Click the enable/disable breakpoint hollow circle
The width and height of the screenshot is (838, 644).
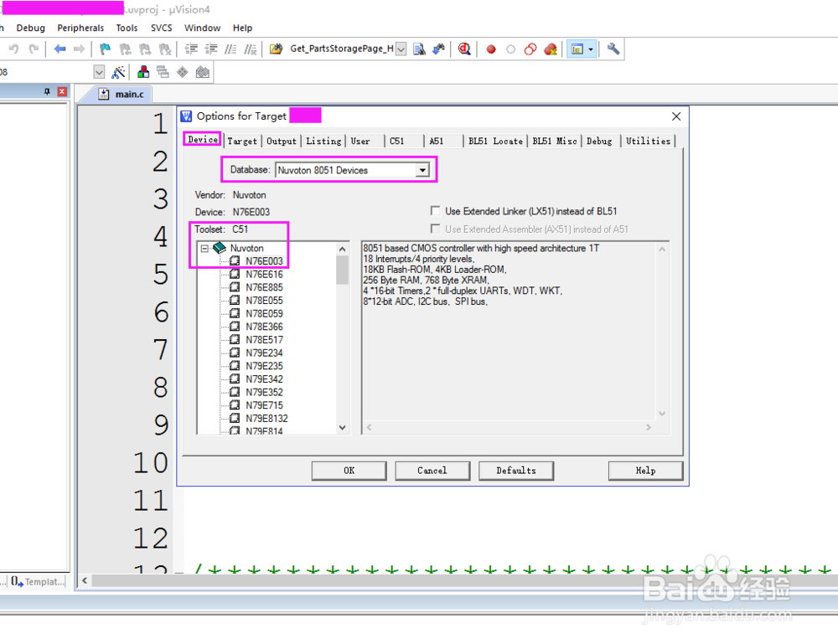(x=510, y=49)
